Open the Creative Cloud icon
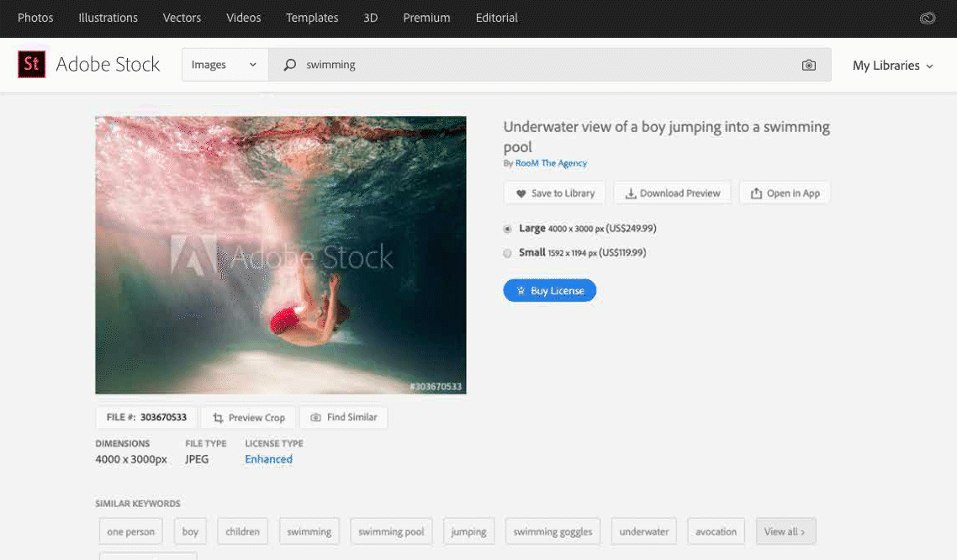This screenshot has width=957, height=560. [928, 18]
